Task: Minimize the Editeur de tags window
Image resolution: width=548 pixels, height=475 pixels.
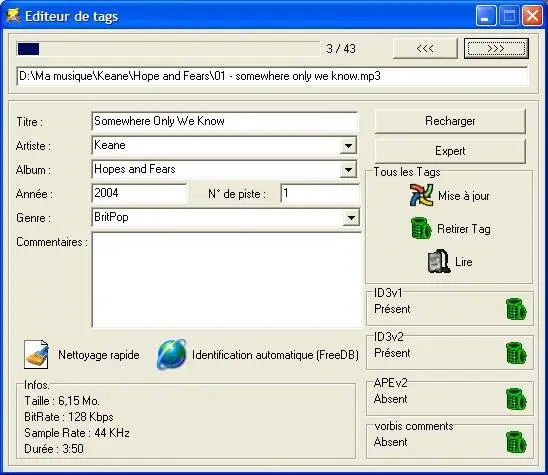Action: tap(486, 16)
